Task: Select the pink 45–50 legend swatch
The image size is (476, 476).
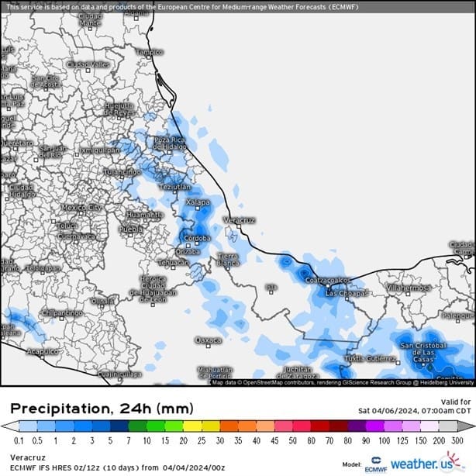Action: coord(284,426)
